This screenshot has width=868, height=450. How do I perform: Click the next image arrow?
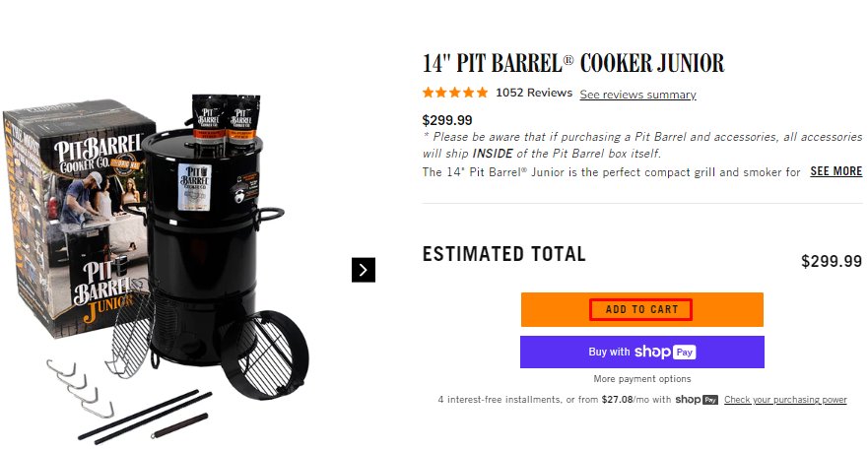click(364, 269)
